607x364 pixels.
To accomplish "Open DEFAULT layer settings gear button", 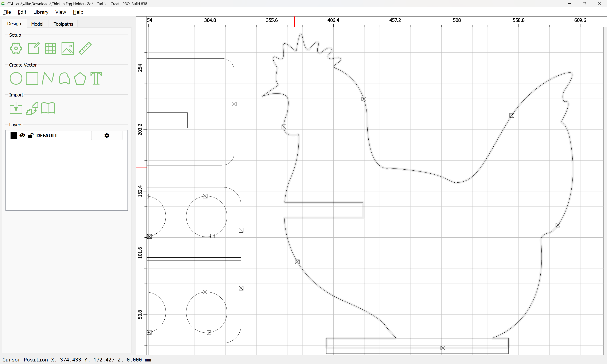I will [107, 135].
